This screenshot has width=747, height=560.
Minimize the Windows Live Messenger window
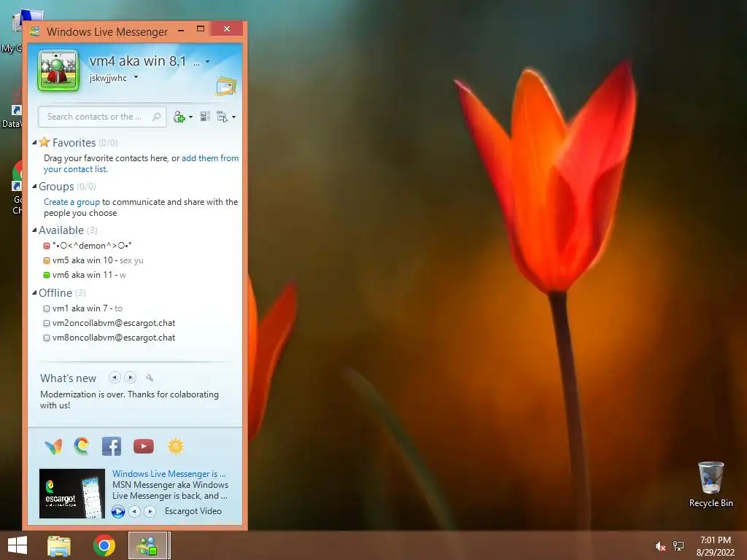[x=181, y=30]
